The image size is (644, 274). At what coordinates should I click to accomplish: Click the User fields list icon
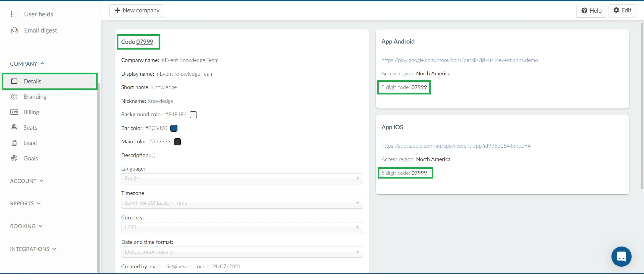pyautogui.click(x=14, y=14)
